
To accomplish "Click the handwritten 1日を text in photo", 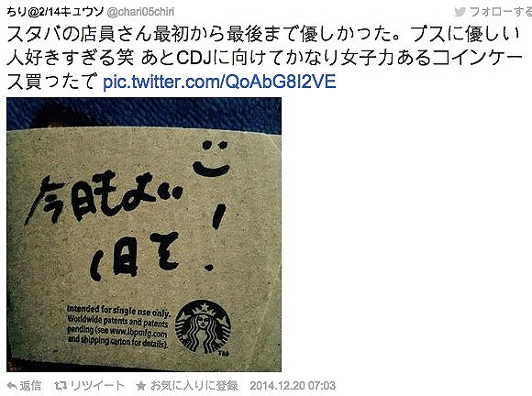I will (x=134, y=256).
